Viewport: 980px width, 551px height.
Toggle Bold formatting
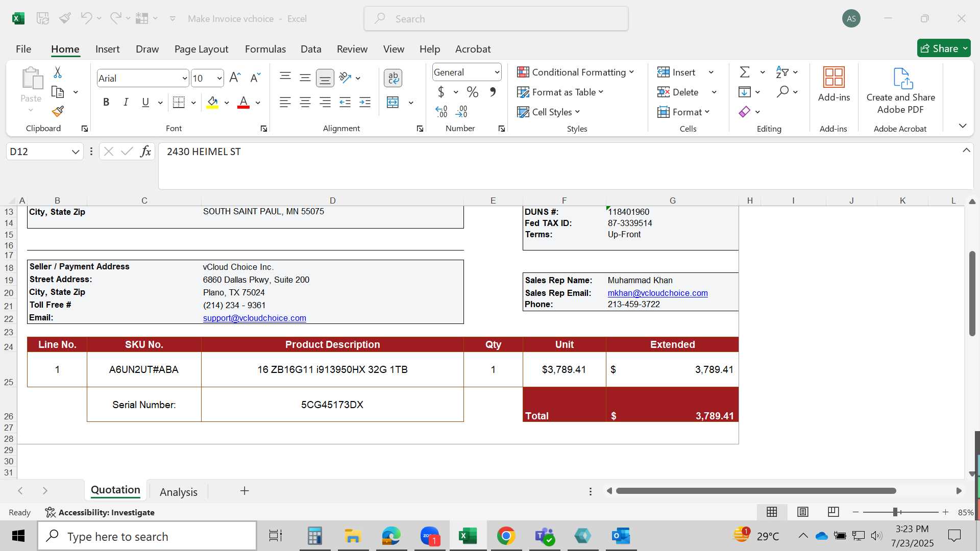[106, 102]
